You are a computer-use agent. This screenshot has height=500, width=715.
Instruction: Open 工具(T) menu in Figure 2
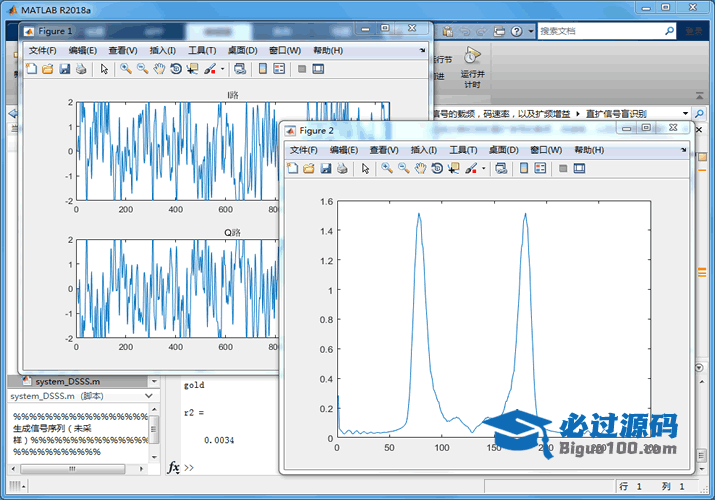(463, 150)
